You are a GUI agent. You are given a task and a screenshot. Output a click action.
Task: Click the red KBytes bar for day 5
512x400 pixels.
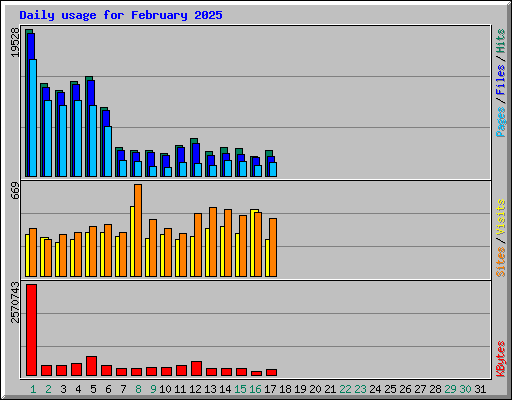[x=92, y=366]
